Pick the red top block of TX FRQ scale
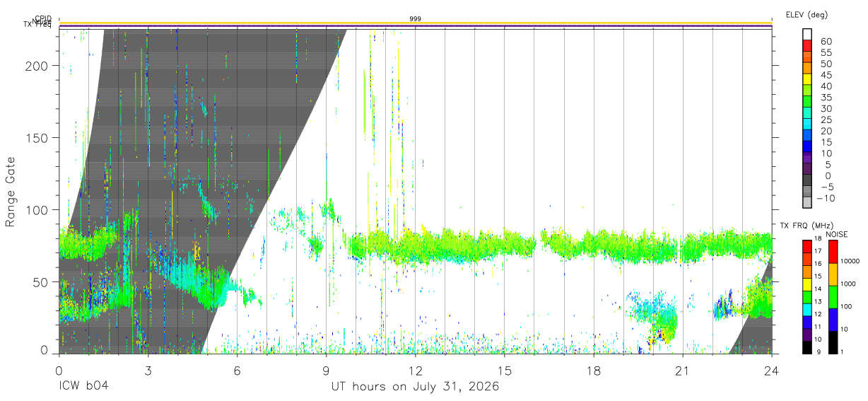This screenshot has width=868, height=401. pyautogui.click(x=808, y=246)
